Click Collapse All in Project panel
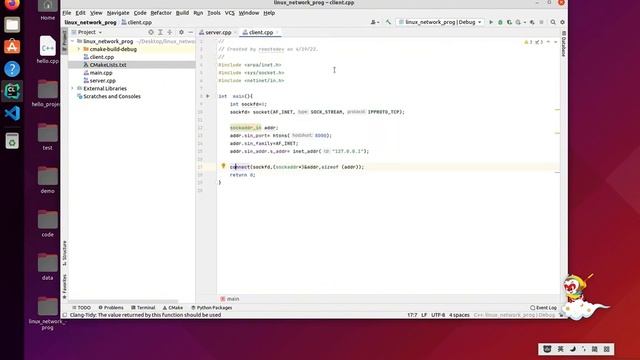 170,32
